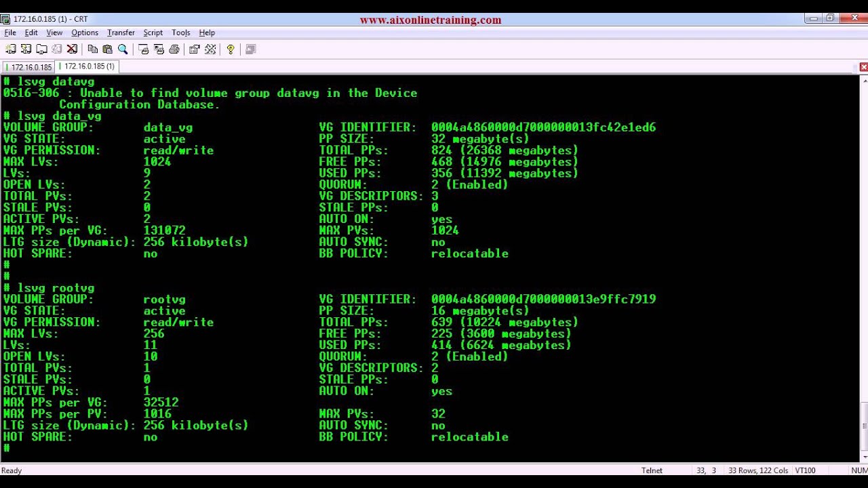Open Session Options from toolbar icon
This screenshot has height=488, width=868.
pos(195,49)
